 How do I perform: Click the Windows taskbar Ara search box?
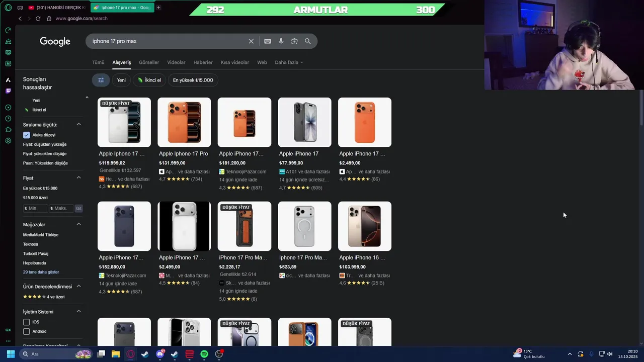tap(57, 354)
